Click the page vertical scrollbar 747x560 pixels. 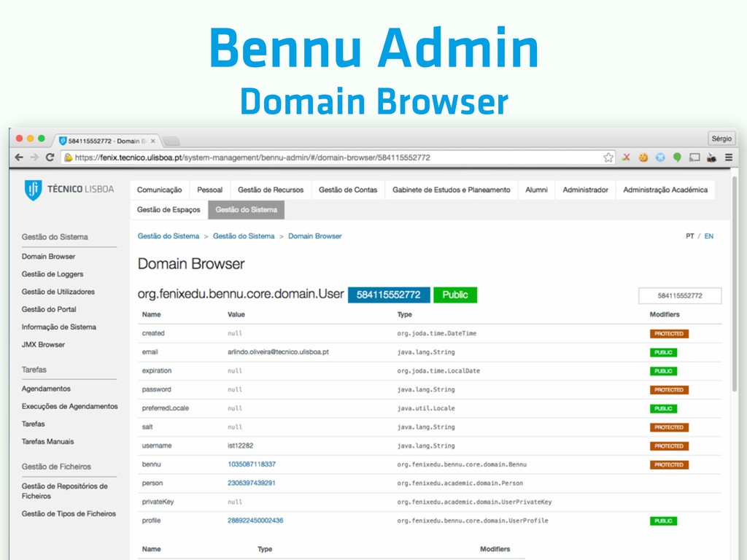[x=734, y=285]
